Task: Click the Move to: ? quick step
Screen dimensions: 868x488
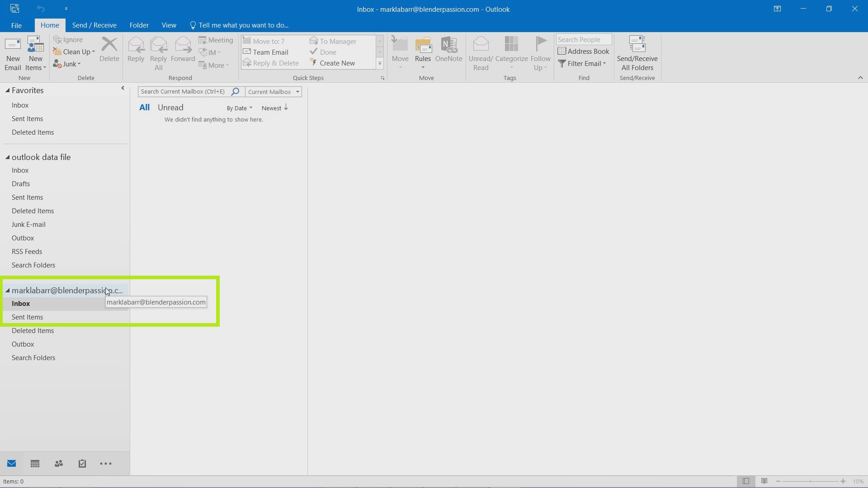Action: [x=264, y=42]
